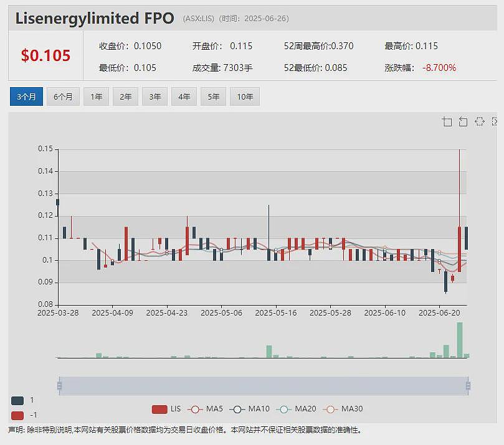The height and width of the screenshot is (445, 504).
Task: Choose the 2年 range tab
Action: point(126,96)
